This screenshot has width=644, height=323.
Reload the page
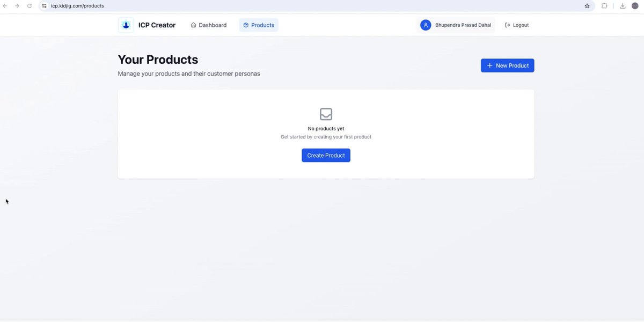coord(30,6)
